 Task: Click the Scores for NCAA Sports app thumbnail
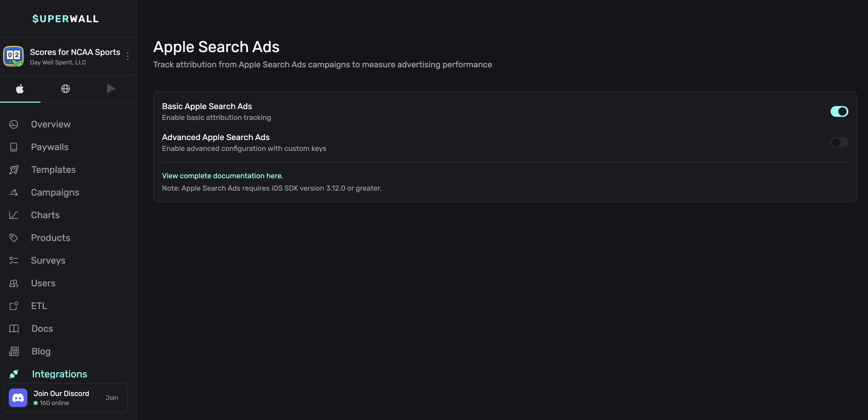pyautogui.click(x=13, y=56)
